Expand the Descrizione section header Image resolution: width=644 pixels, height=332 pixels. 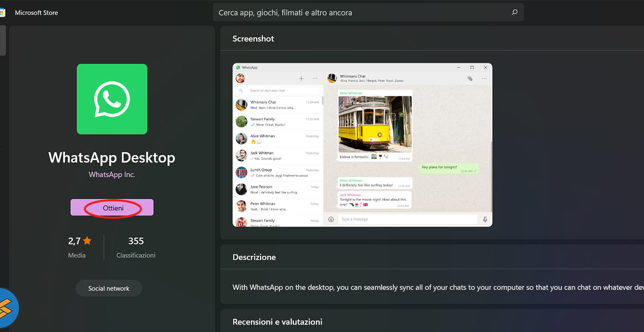point(254,257)
